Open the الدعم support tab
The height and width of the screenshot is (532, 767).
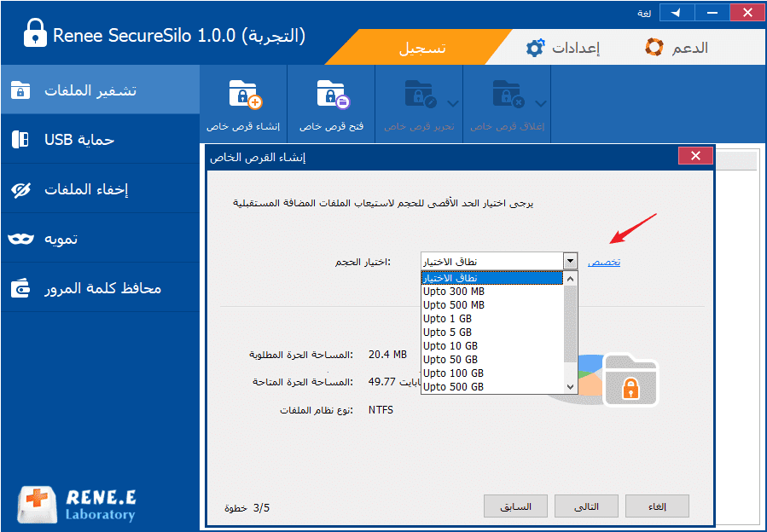tap(676, 48)
